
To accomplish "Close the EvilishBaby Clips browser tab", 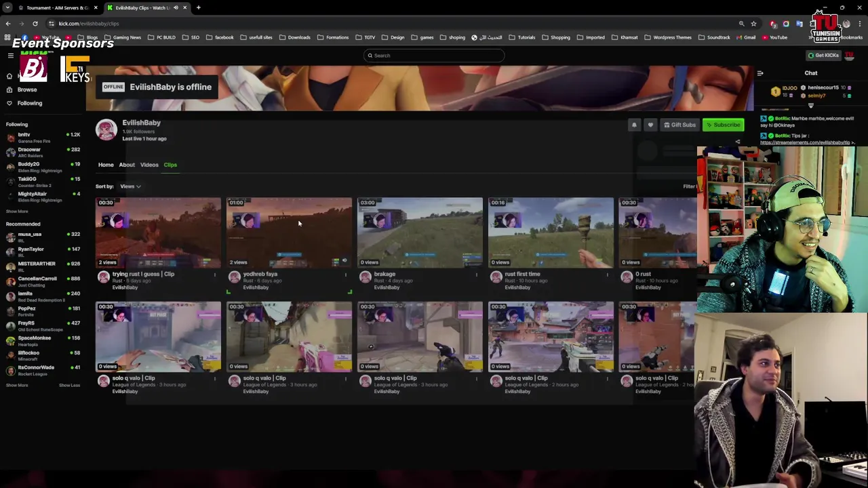I will tap(184, 7).
